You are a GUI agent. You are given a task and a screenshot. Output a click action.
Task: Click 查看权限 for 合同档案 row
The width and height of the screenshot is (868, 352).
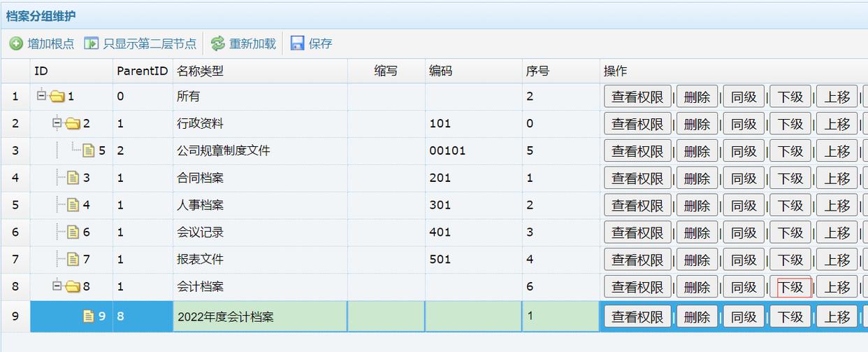(637, 178)
